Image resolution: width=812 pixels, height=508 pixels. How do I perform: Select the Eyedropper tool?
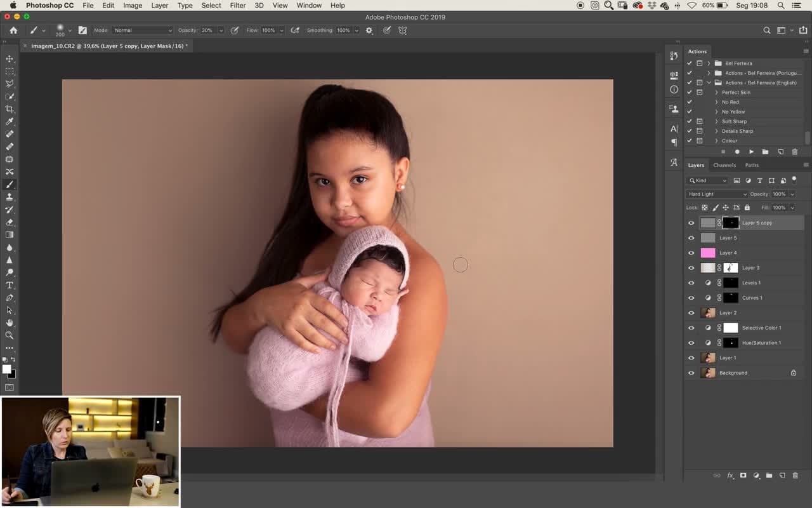(x=10, y=121)
